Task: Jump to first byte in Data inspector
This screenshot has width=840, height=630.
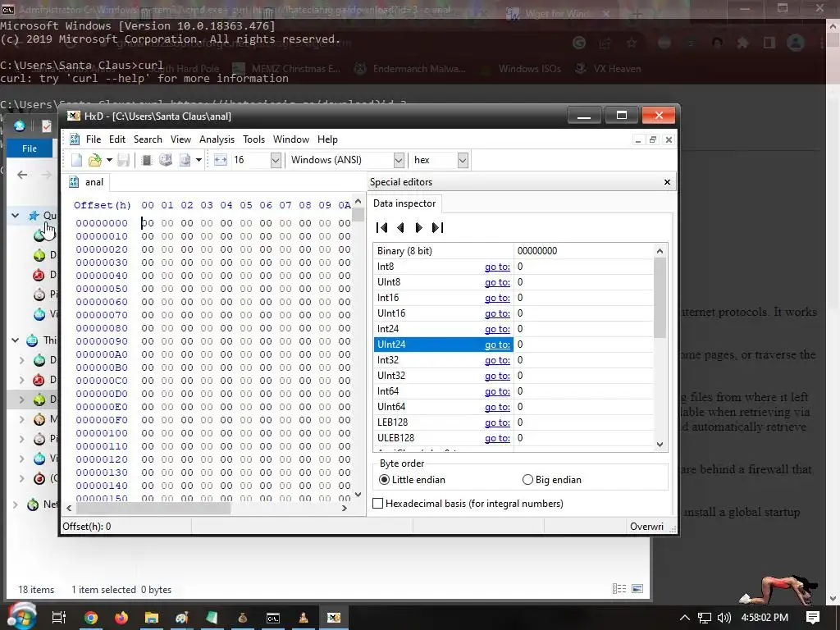Action: (x=381, y=228)
